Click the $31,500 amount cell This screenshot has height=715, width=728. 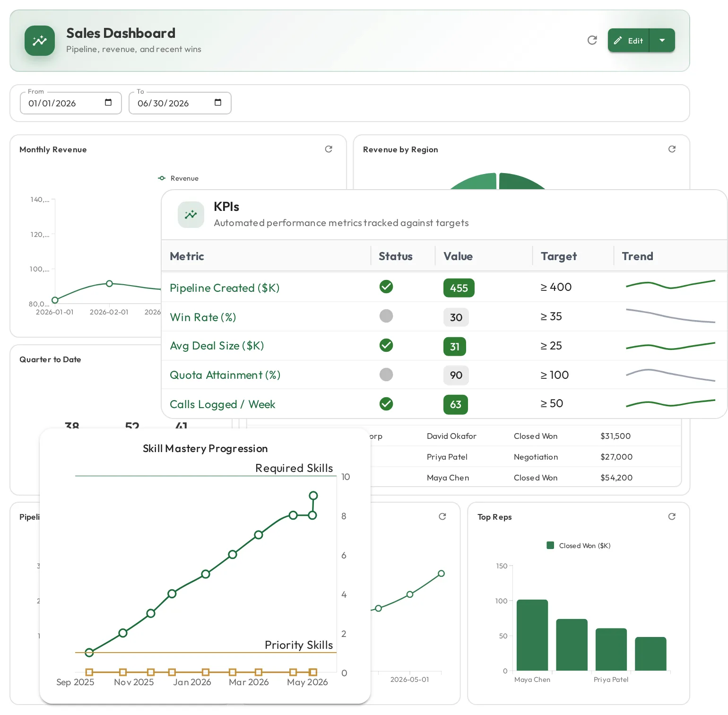pyautogui.click(x=615, y=436)
